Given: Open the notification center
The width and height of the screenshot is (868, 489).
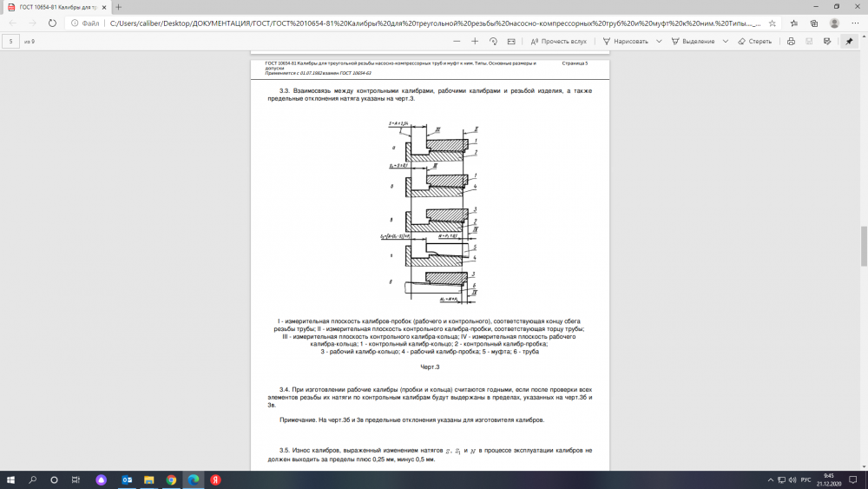Looking at the screenshot, I should (853, 480).
